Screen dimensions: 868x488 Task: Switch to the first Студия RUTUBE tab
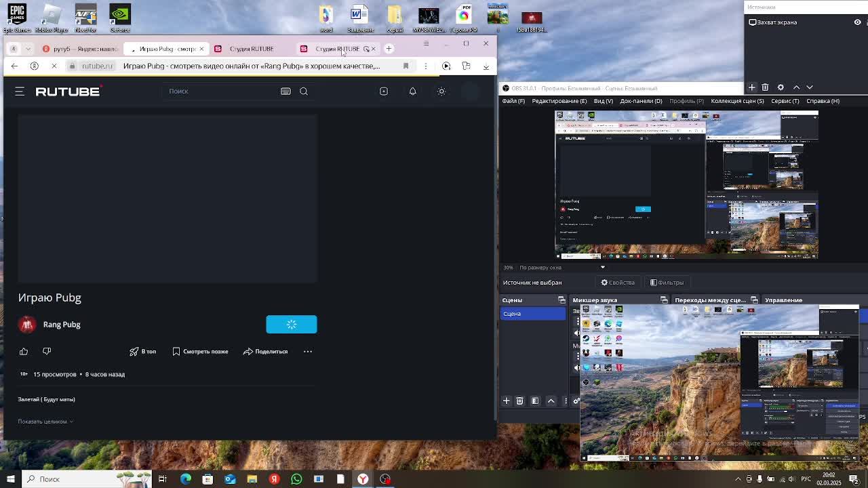pos(250,49)
